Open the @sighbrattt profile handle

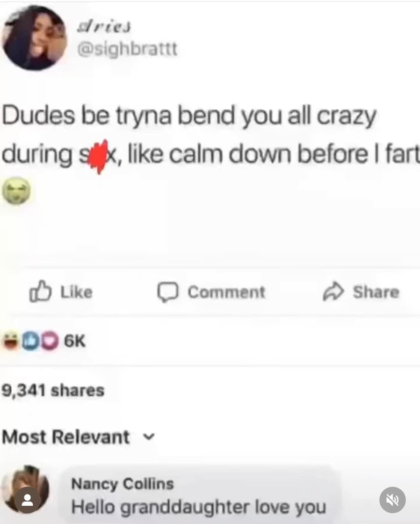point(127,50)
